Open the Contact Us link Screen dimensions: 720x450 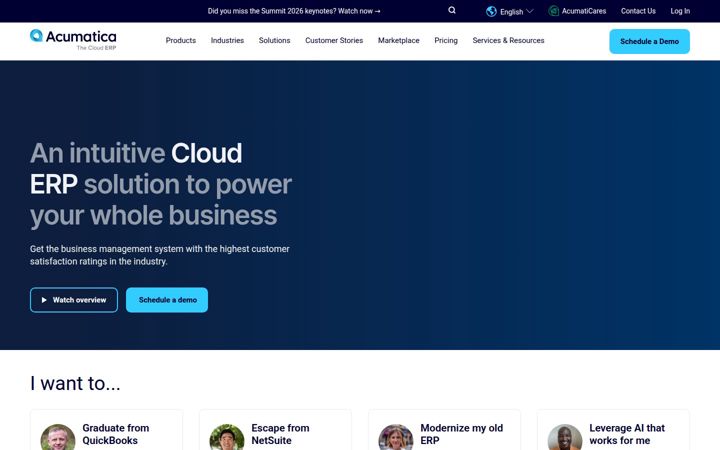638,11
